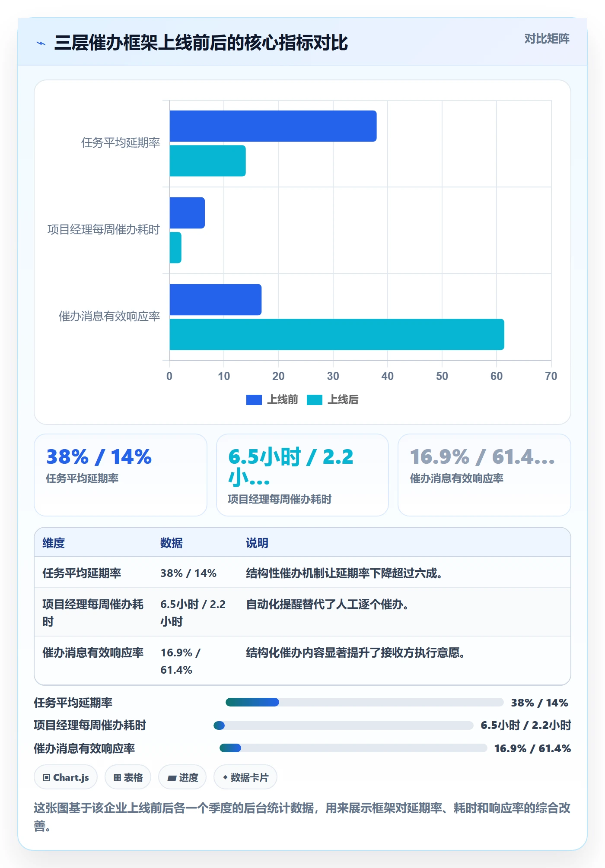
Task: Select the 表格 tag
Action: point(128,777)
